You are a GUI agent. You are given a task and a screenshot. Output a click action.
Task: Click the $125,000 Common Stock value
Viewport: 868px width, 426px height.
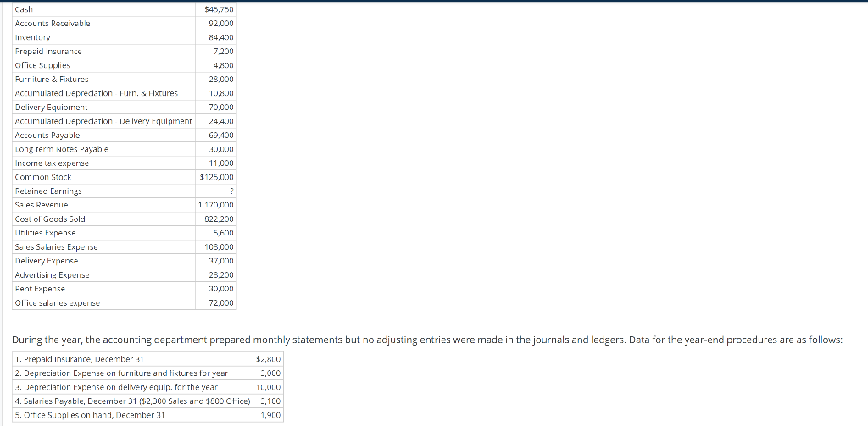pyautogui.click(x=217, y=177)
